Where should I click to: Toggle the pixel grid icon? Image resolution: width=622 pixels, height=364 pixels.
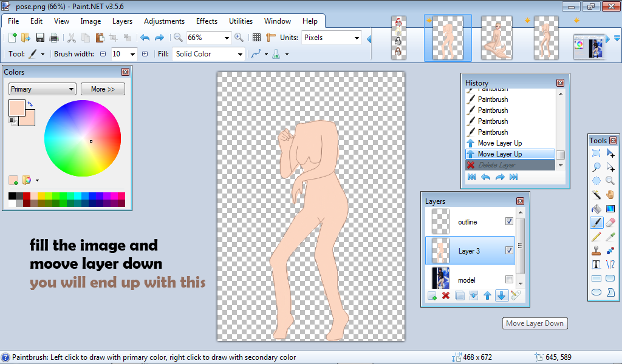[x=257, y=38]
